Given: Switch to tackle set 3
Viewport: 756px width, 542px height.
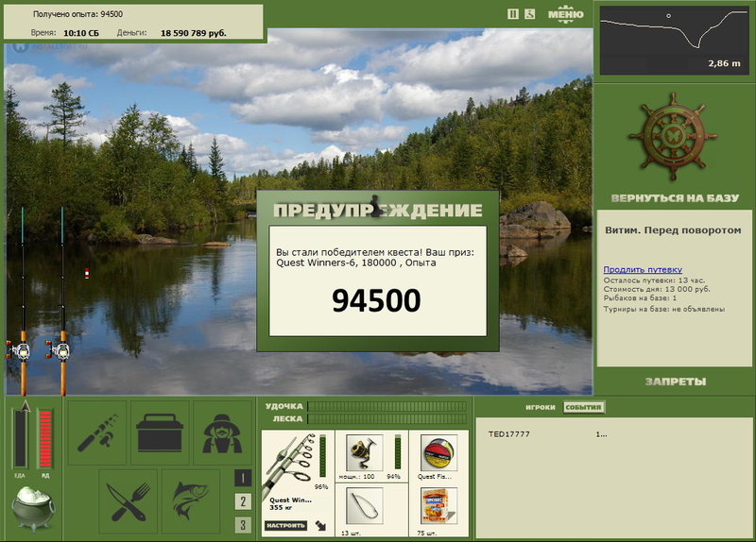Looking at the screenshot, I should click(x=243, y=525).
